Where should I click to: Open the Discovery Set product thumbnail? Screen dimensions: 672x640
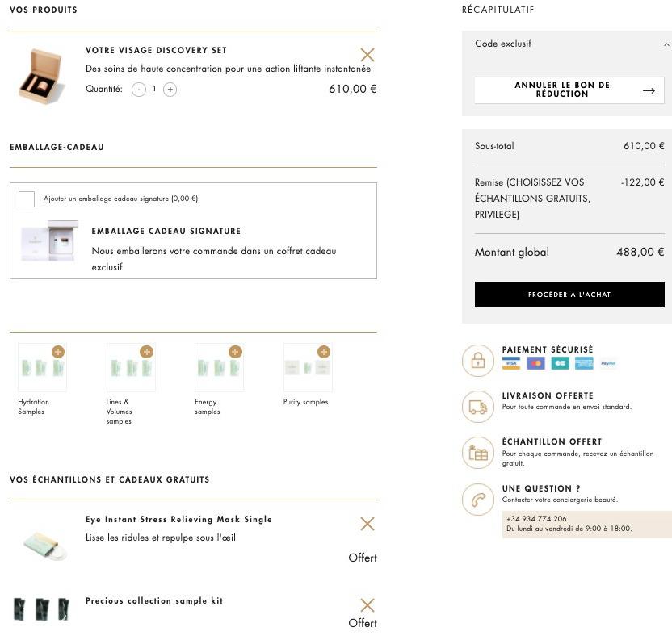42,77
